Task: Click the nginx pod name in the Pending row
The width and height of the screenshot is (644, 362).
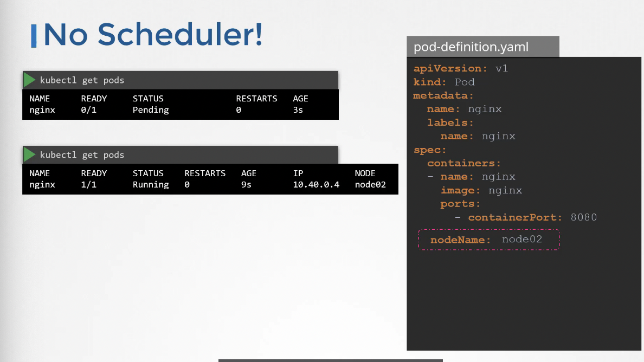Action: click(42, 111)
